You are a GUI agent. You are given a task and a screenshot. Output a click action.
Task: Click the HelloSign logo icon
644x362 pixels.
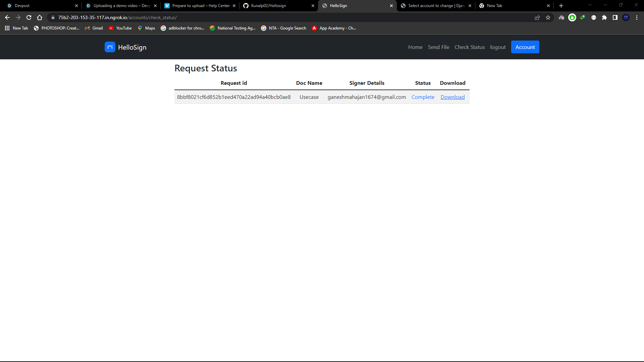click(x=110, y=47)
